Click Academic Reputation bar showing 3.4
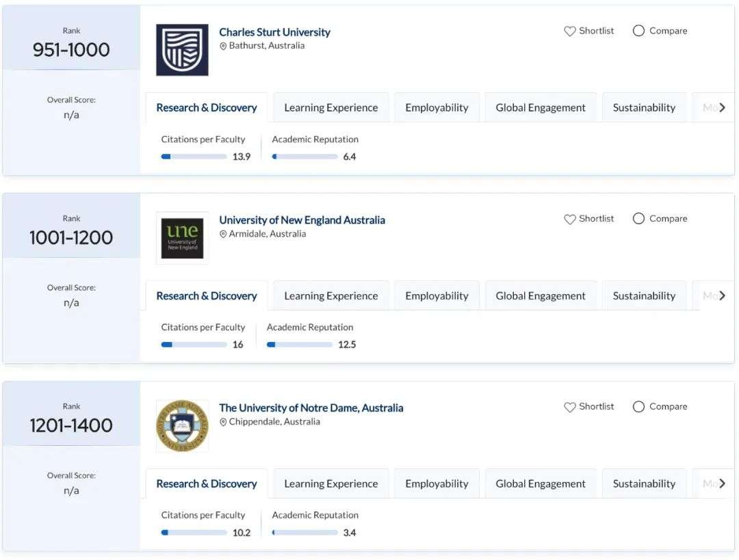 (x=304, y=533)
